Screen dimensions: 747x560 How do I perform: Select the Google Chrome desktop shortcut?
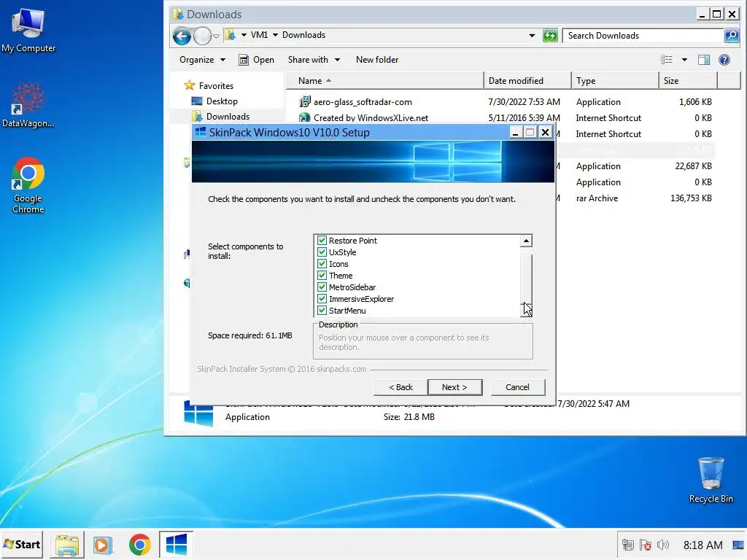point(28,185)
